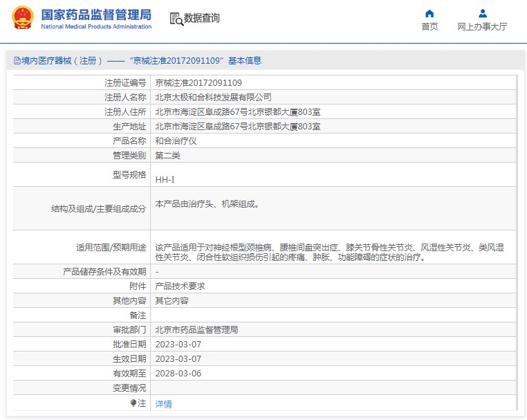Click the 注册证编号 row label

[125, 83]
